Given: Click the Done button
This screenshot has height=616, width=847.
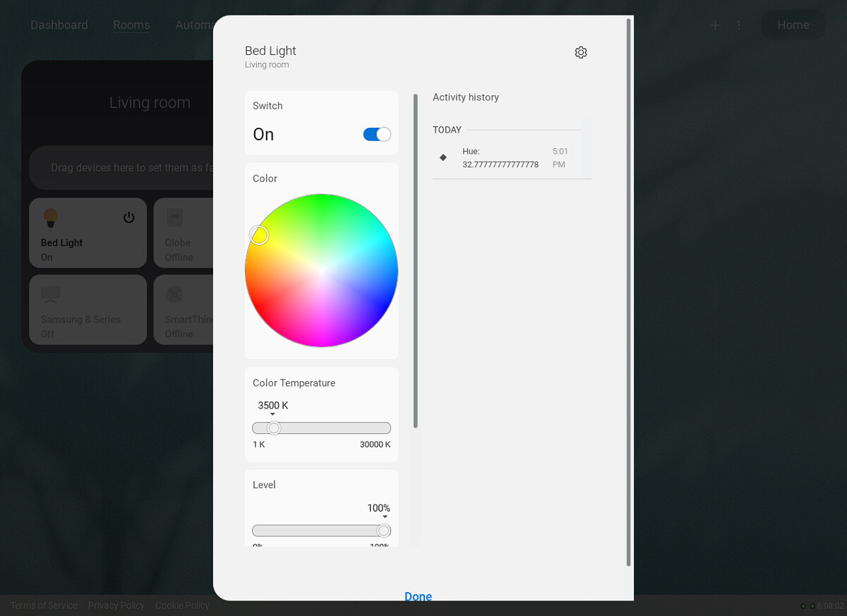Looking at the screenshot, I should point(418,596).
